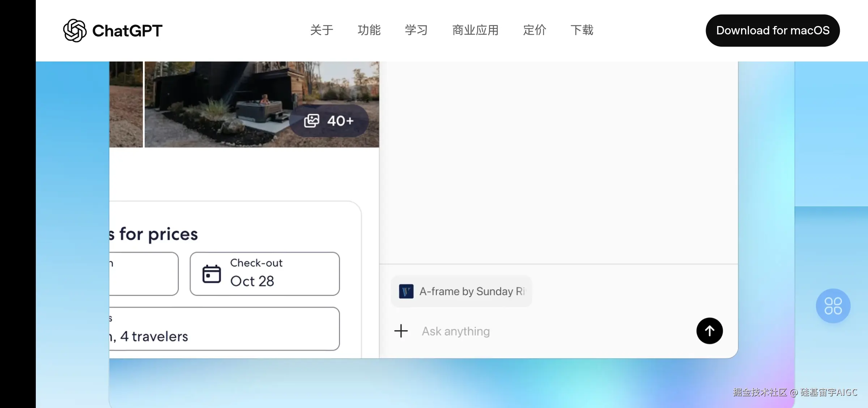This screenshot has width=868, height=408.
Task: Click the A-frame by Sunday Ri chip
Action: pyautogui.click(x=462, y=292)
